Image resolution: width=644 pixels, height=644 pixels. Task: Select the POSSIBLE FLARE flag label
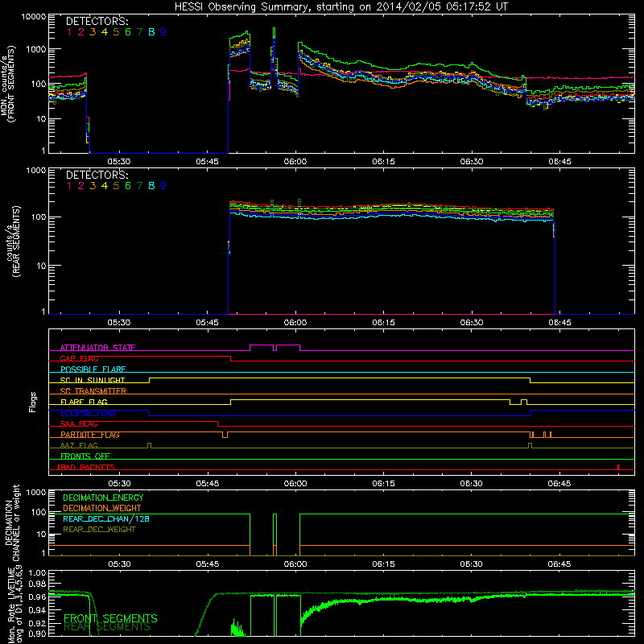[x=93, y=369]
